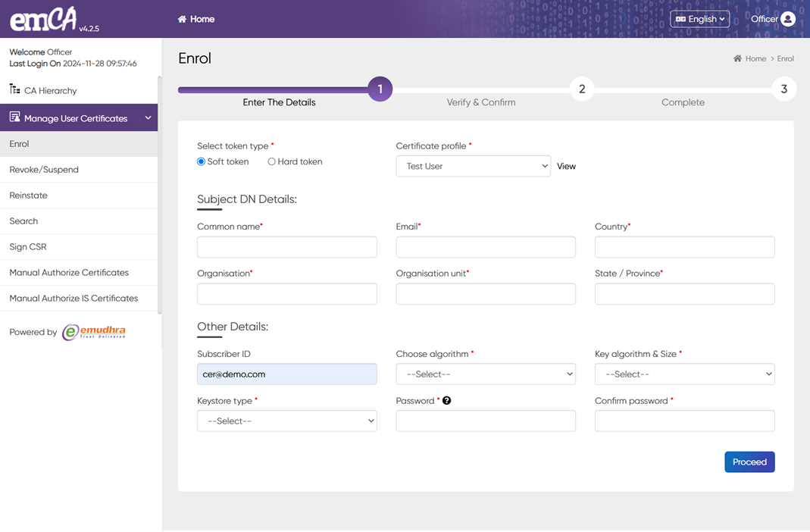Click the Officer user avatar icon
The image size is (810, 532).
click(788, 19)
